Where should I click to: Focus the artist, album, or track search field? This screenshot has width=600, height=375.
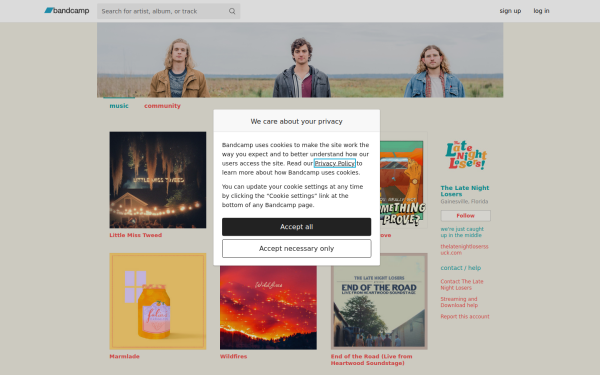tap(168, 11)
